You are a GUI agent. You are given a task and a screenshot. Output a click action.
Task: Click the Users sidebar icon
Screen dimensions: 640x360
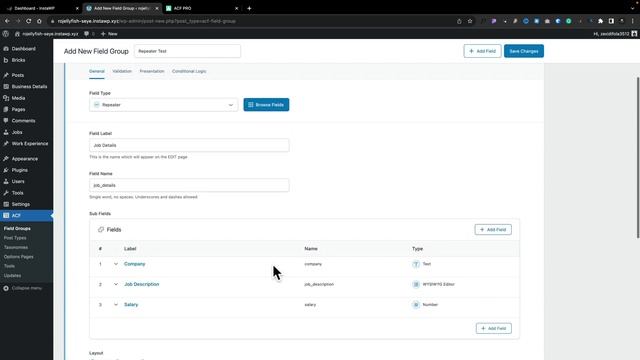click(x=6, y=181)
